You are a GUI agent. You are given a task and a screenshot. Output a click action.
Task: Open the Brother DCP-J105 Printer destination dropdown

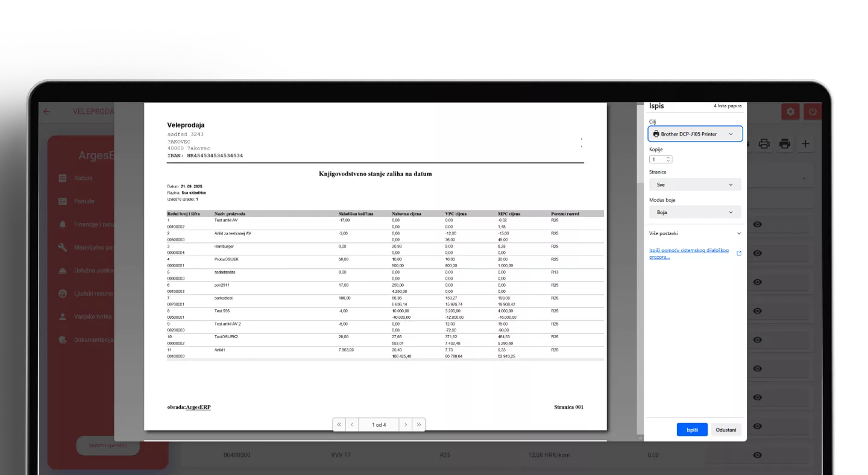(x=695, y=134)
